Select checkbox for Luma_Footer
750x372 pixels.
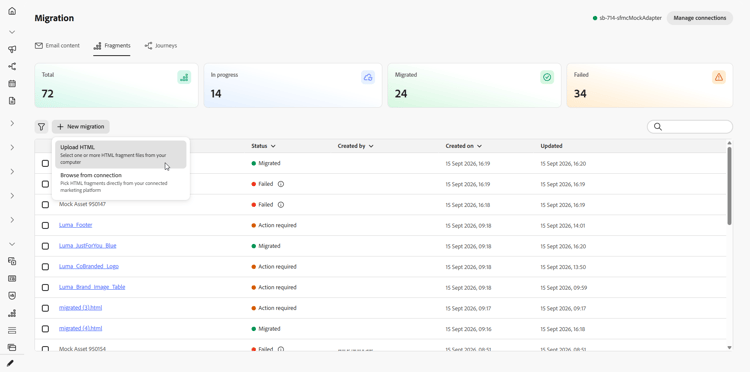(x=45, y=225)
